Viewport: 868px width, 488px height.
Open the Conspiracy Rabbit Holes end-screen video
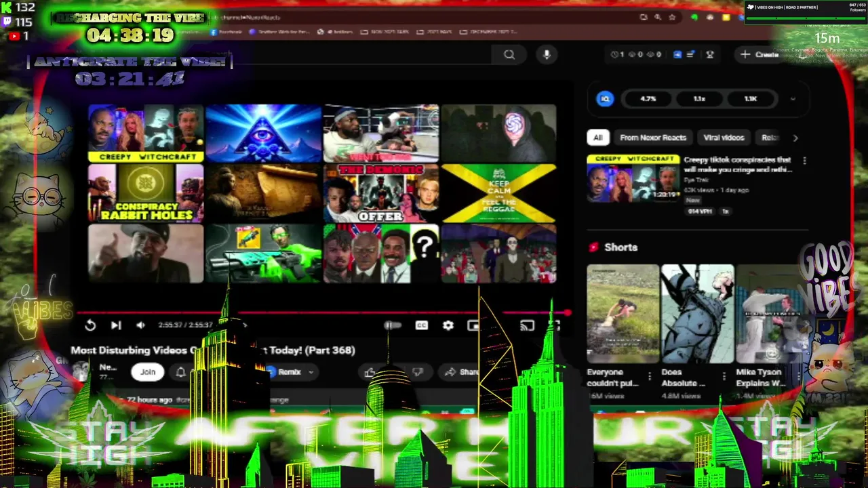coord(146,193)
